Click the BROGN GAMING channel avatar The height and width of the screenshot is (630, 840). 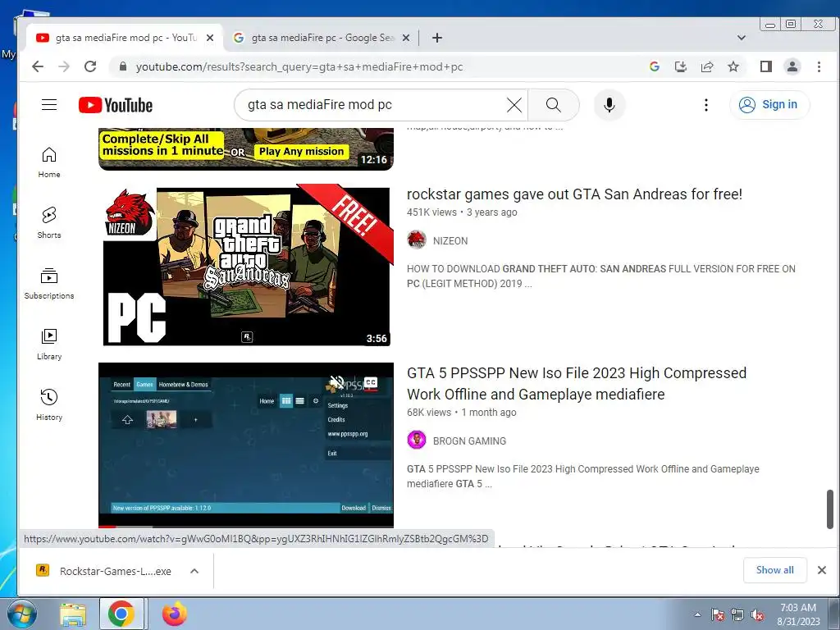click(416, 441)
